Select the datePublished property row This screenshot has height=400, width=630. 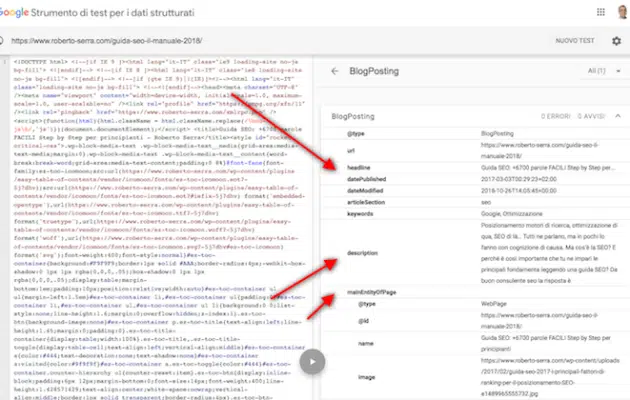click(475, 179)
